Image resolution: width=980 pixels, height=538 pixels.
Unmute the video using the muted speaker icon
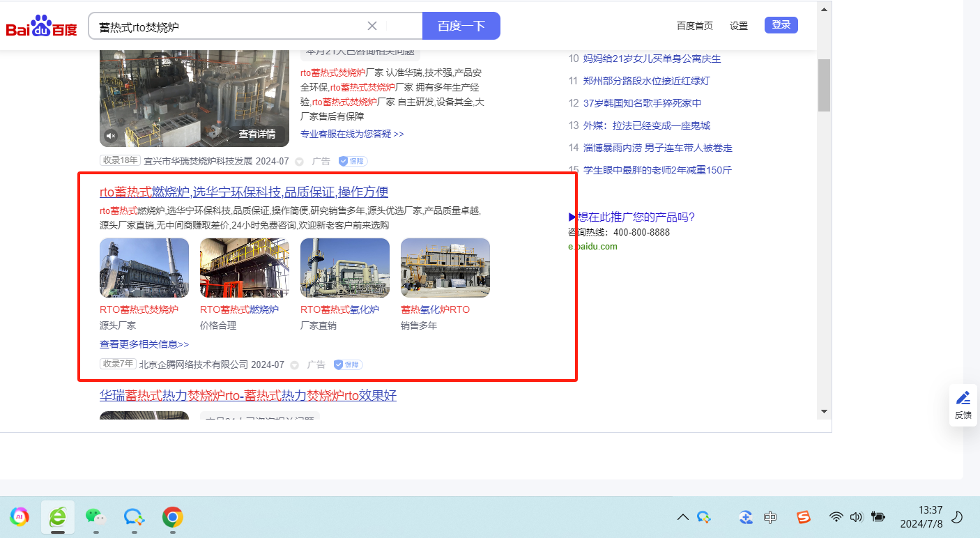click(111, 135)
